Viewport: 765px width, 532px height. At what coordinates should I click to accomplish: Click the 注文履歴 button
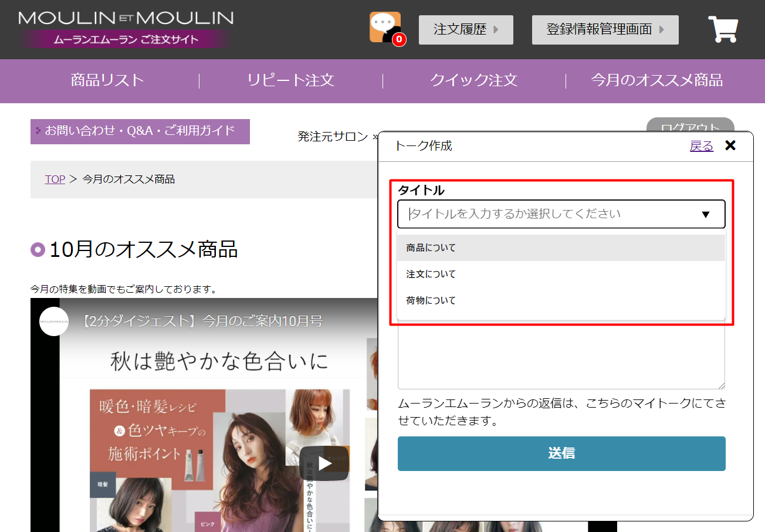[x=466, y=30]
